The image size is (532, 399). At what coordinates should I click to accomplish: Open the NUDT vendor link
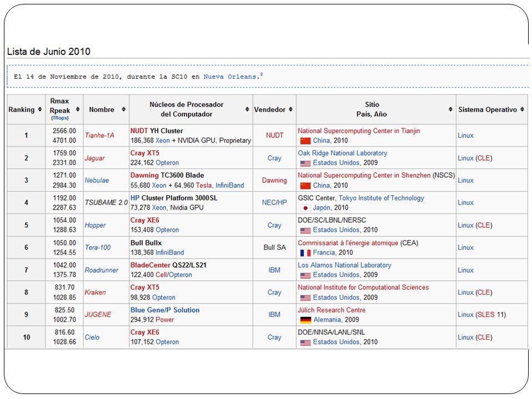point(274,135)
